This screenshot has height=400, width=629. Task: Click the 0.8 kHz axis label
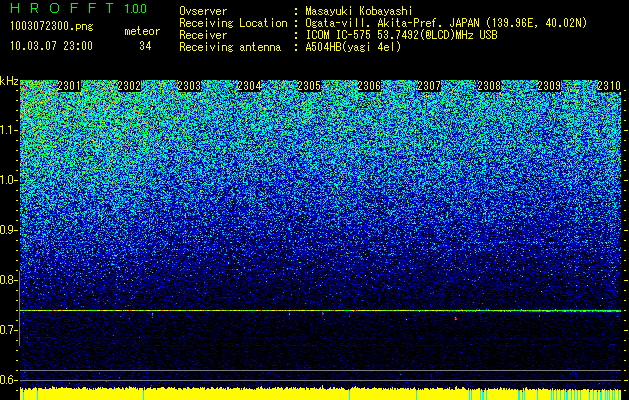[9, 280]
